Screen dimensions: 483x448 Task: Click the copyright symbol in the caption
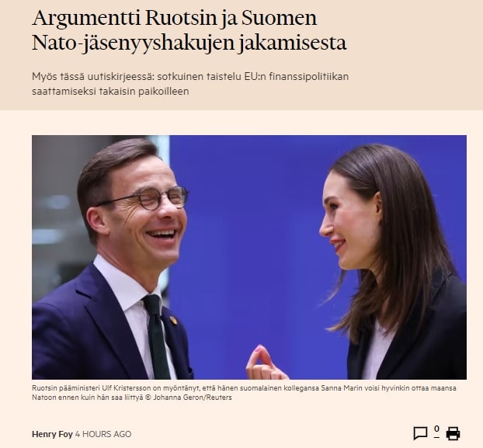(148, 398)
